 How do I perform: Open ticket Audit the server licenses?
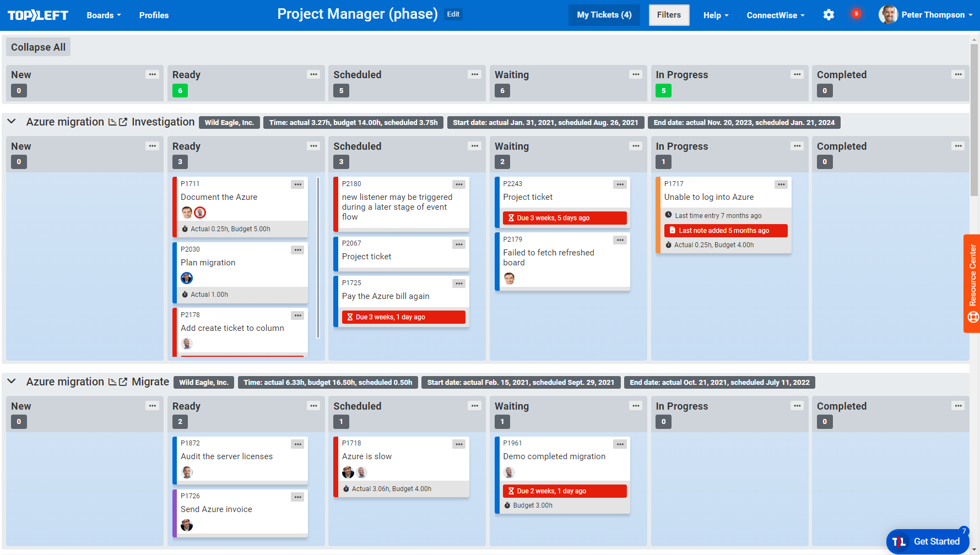coord(226,456)
